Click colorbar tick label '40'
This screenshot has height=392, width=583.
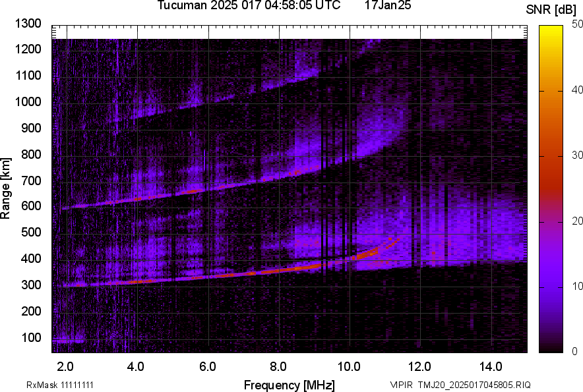point(578,90)
